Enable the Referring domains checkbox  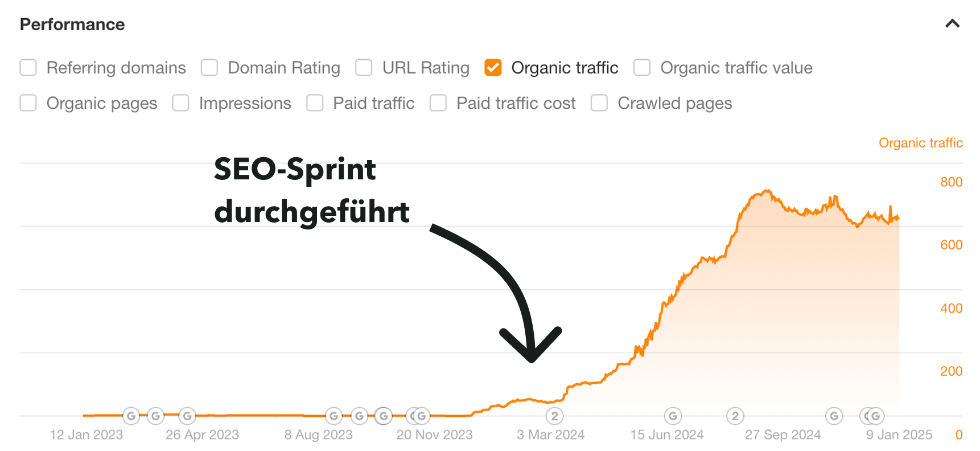(x=28, y=67)
